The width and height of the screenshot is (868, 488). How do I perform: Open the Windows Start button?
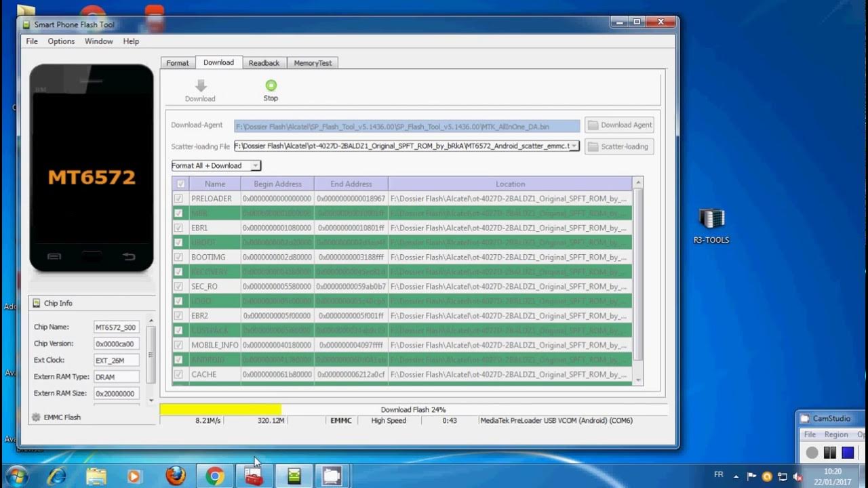pos(16,476)
